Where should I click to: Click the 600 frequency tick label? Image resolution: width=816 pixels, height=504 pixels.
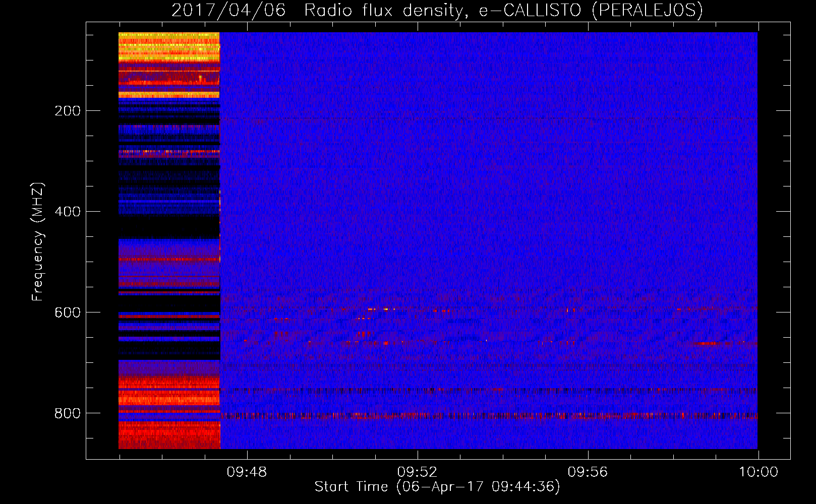click(68, 312)
